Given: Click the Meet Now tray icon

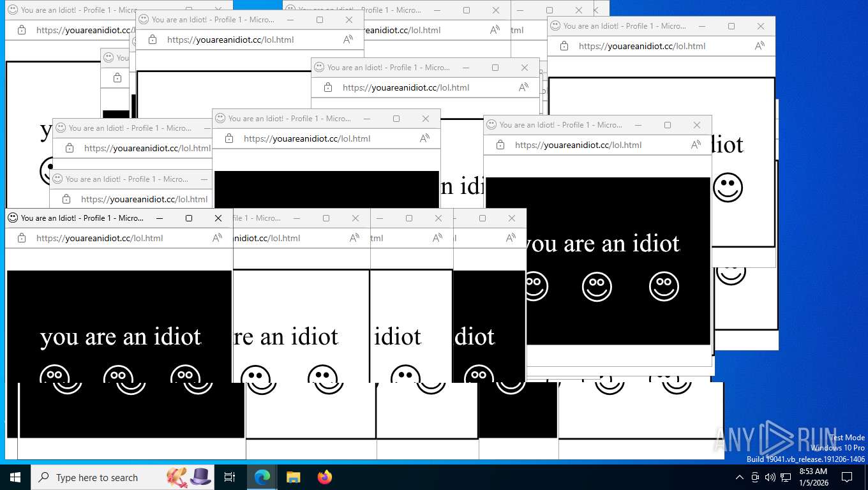Looking at the screenshot, I should (755, 477).
